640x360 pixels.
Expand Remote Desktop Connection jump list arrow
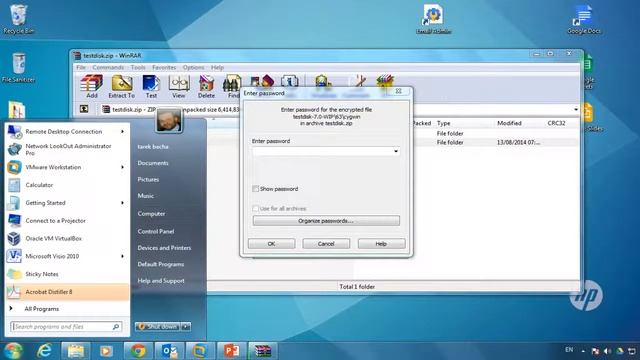[x=122, y=131]
